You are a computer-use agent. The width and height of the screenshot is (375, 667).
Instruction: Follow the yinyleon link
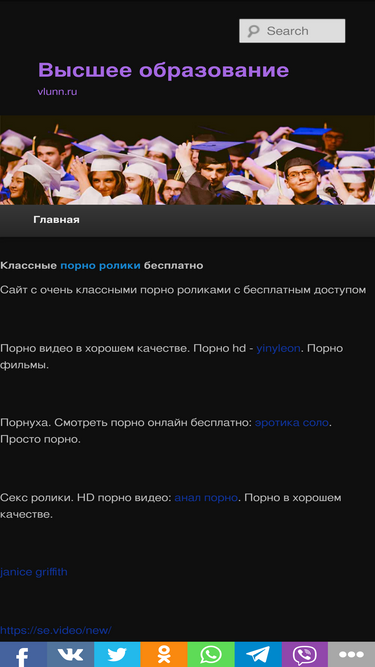click(x=278, y=348)
